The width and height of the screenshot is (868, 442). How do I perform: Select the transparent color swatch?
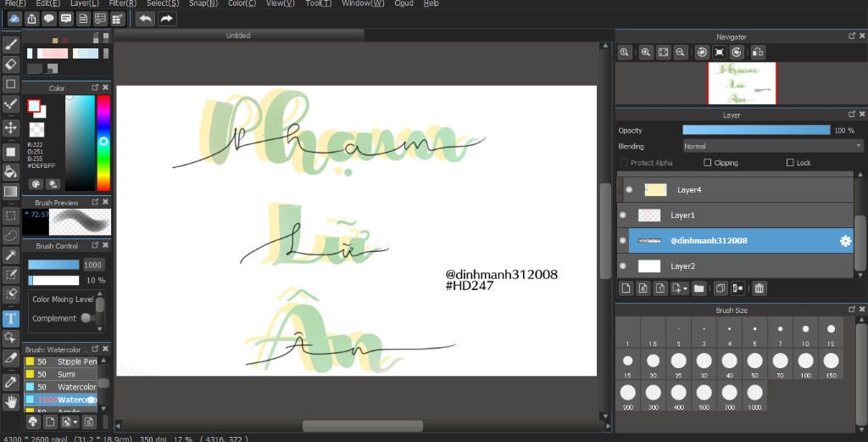36,130
